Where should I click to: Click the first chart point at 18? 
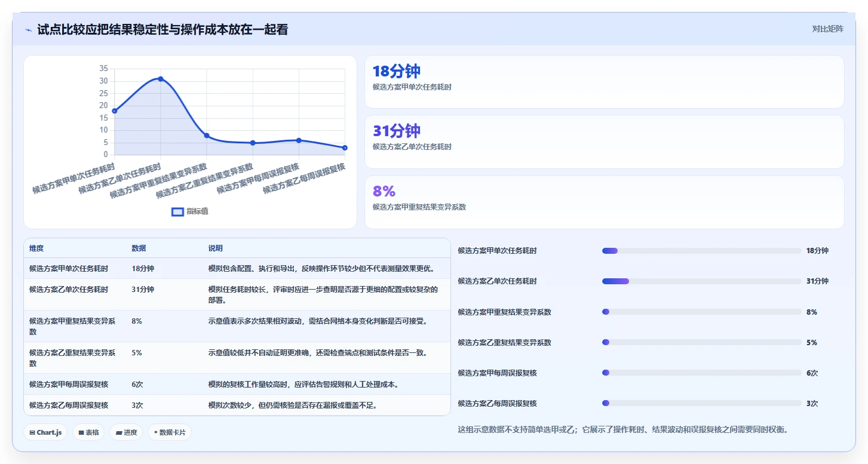pos(115,110)
